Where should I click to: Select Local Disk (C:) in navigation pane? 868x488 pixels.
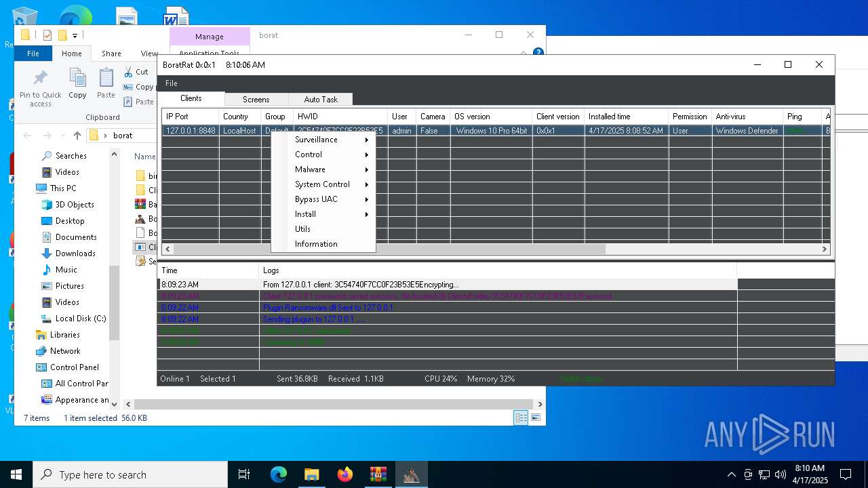(81, 319)
